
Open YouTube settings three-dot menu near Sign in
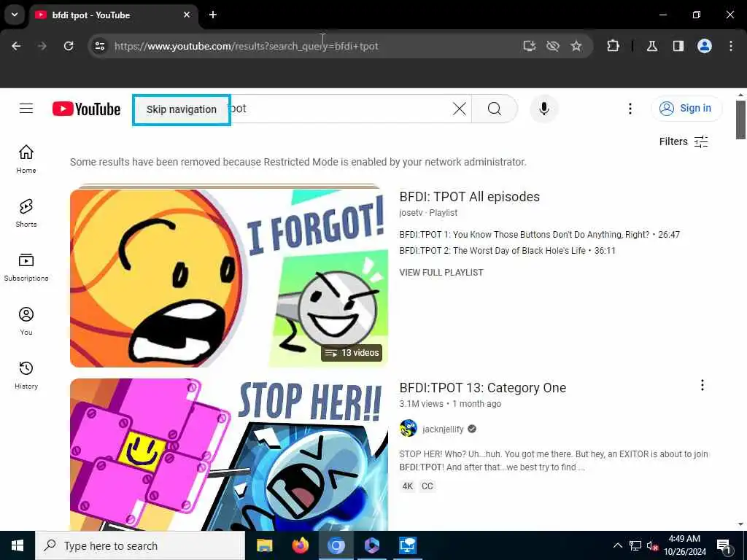pos(630,109)
